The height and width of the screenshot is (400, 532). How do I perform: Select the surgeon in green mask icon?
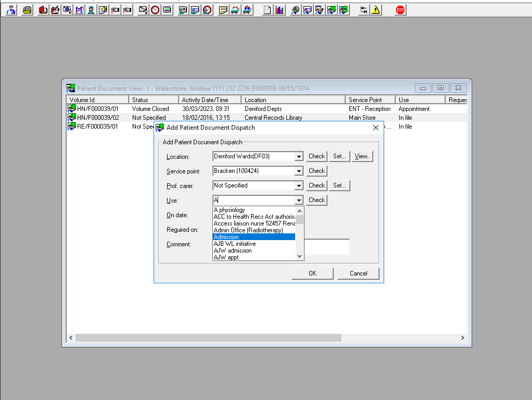(x=91, y=10)
